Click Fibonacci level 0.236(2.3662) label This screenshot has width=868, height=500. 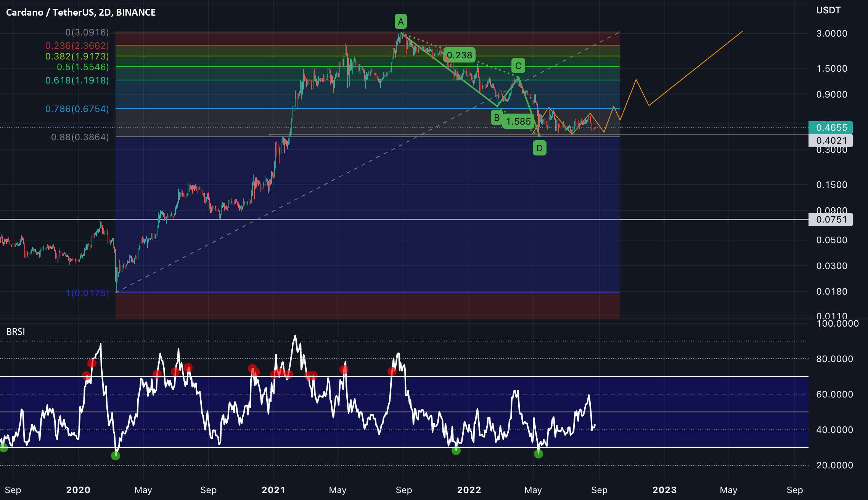pos(77,45)
